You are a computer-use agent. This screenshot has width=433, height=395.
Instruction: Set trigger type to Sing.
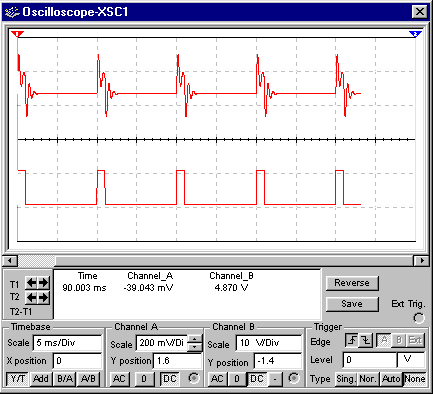coord(346,379)
